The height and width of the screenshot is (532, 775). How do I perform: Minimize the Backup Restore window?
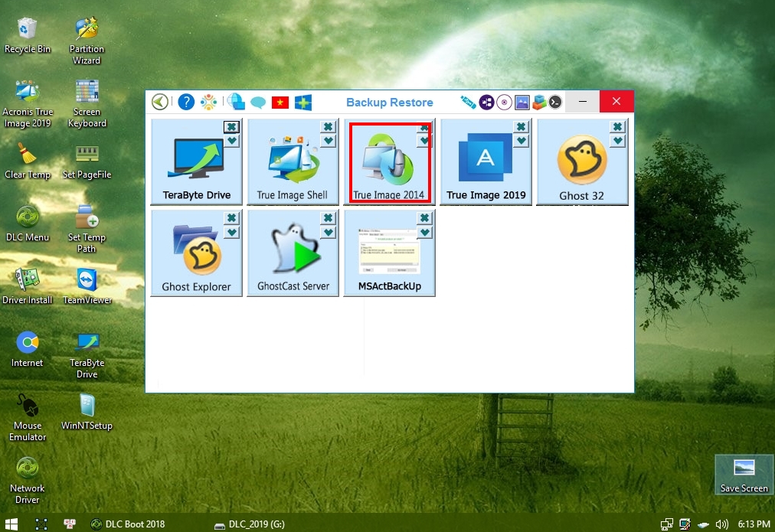(583, 102)
